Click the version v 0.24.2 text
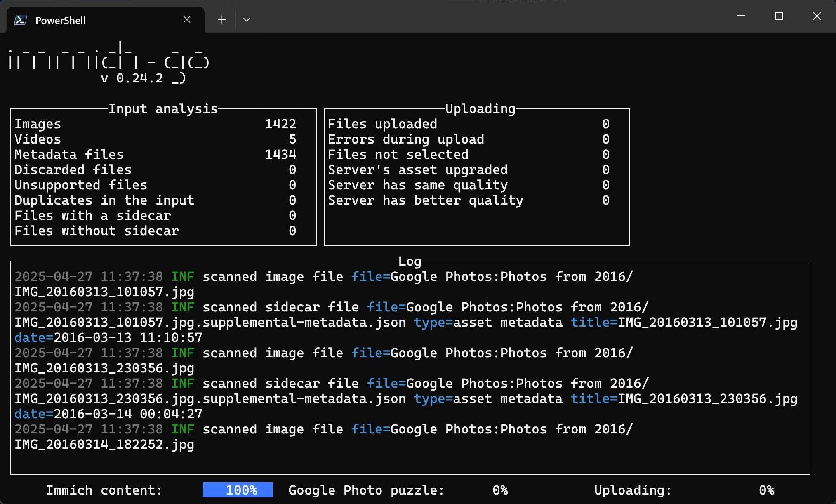836x504 pixels. (132, 78)
